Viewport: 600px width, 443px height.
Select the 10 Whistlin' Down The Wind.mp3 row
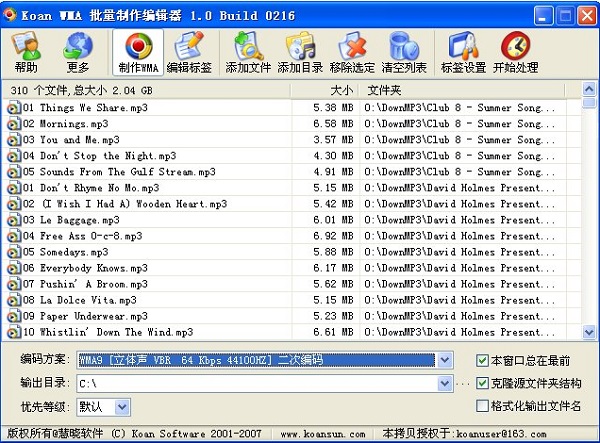[285, 332]
